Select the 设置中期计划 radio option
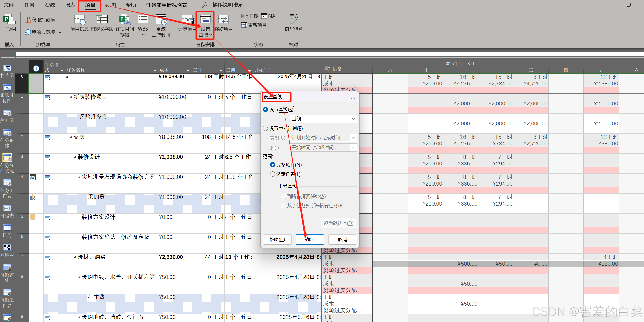This screenshot has width=644, height=322. coord(265,128)
